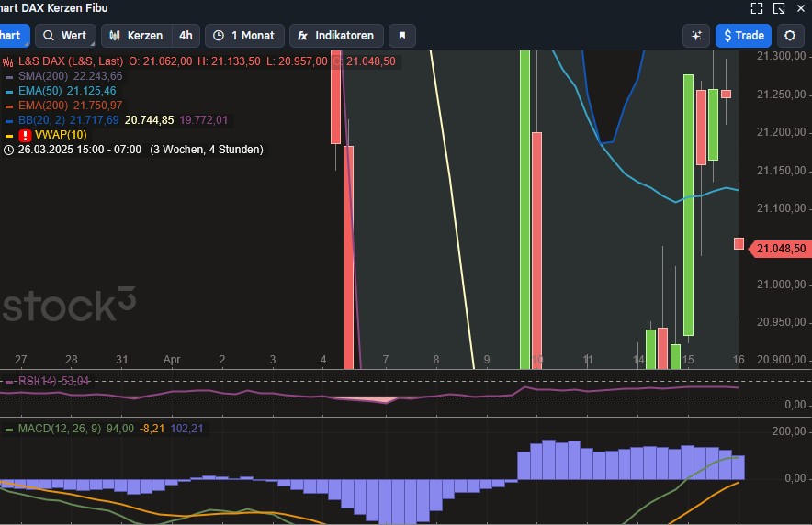Select the MACD(12, 26, 9) indicator label
The image size is (812, 525).
pyautogui.click(x=62, y=428)
